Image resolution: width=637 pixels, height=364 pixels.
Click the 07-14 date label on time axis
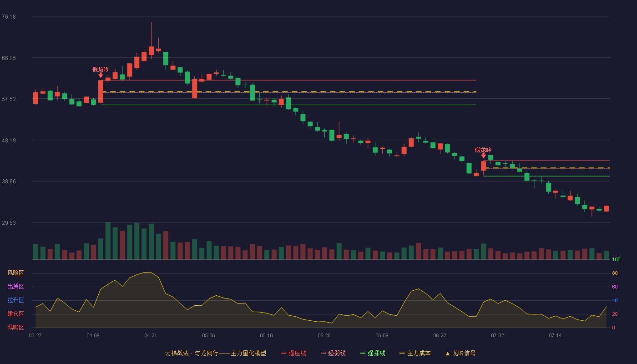[555, 335]
